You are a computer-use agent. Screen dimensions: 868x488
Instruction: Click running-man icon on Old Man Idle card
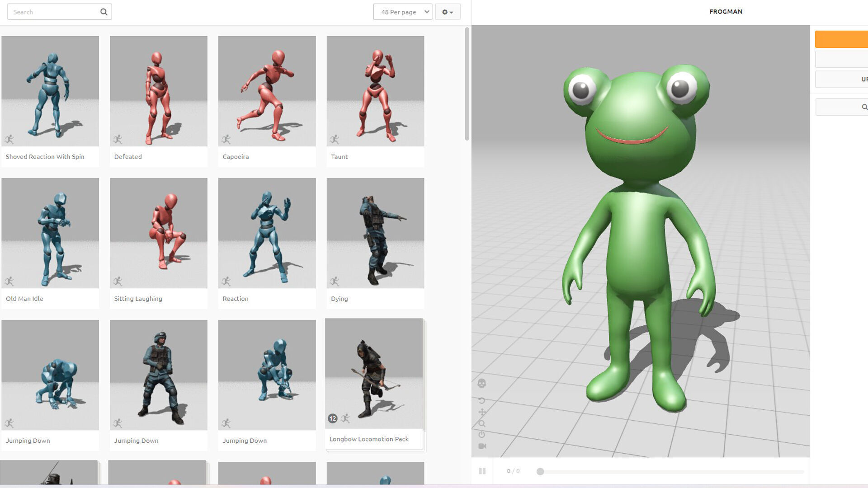click(x=9, y=281)
